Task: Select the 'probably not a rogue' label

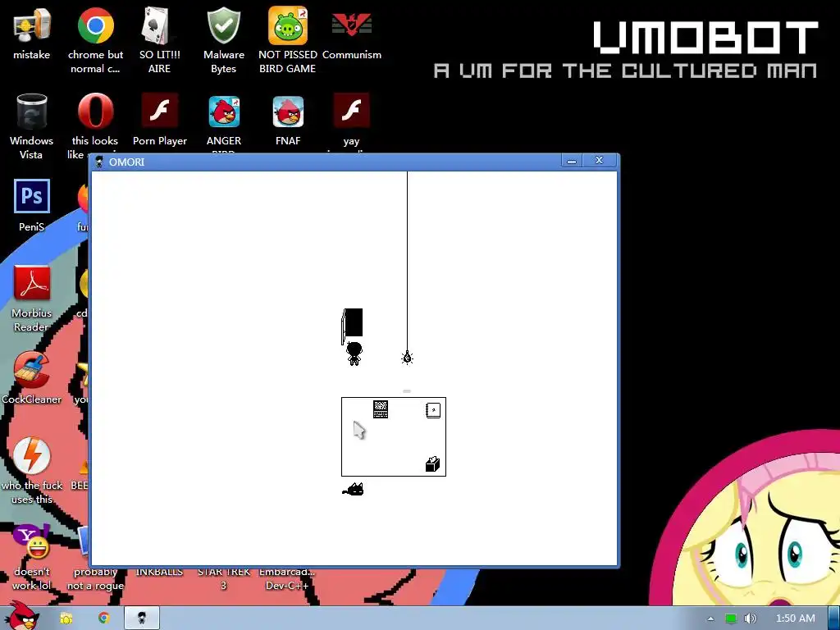Action: pos(95,578)
